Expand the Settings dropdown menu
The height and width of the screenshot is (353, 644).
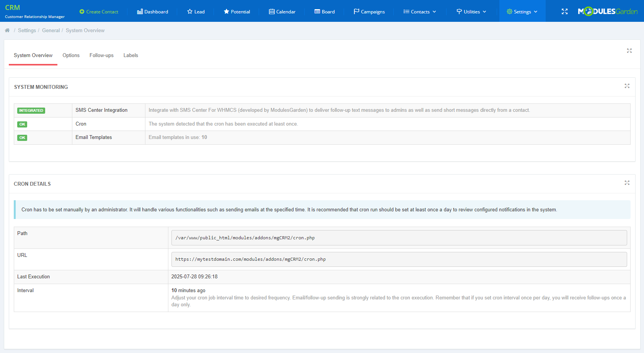522,11
